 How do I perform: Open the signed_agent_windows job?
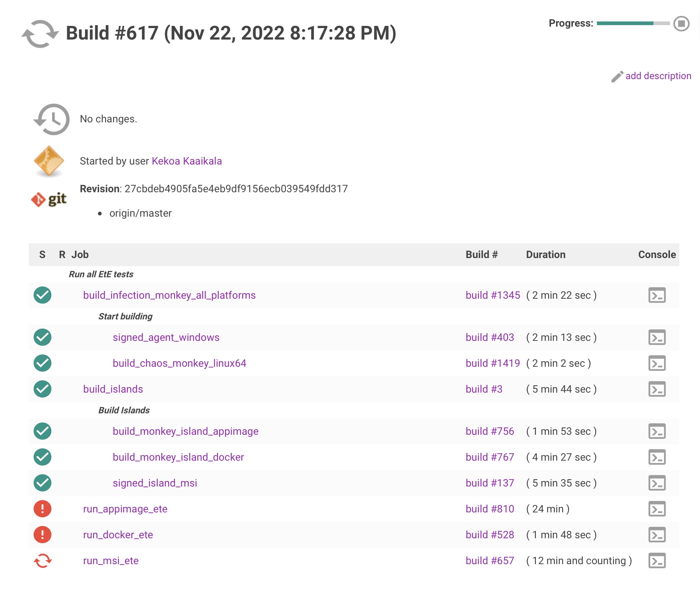point(166,337)
